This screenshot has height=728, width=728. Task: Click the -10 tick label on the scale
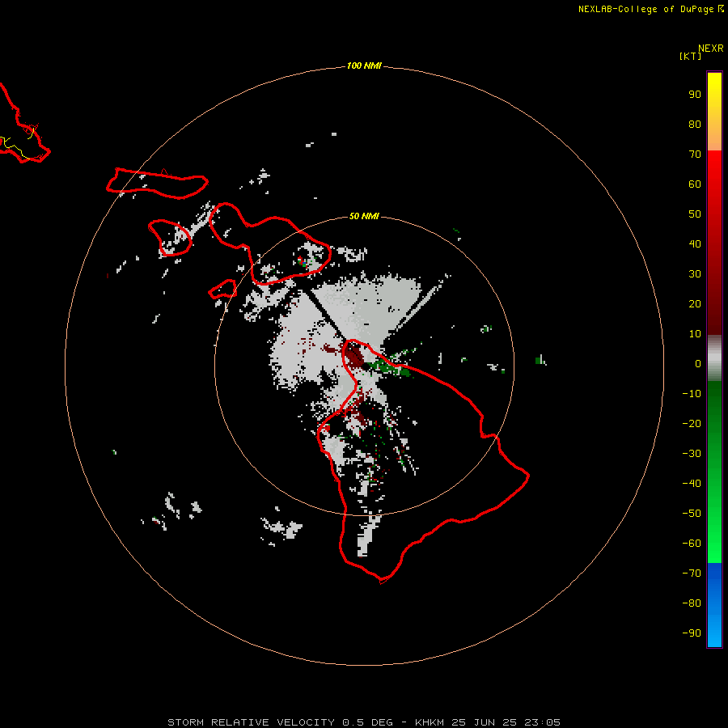click(x=692, y=394)
